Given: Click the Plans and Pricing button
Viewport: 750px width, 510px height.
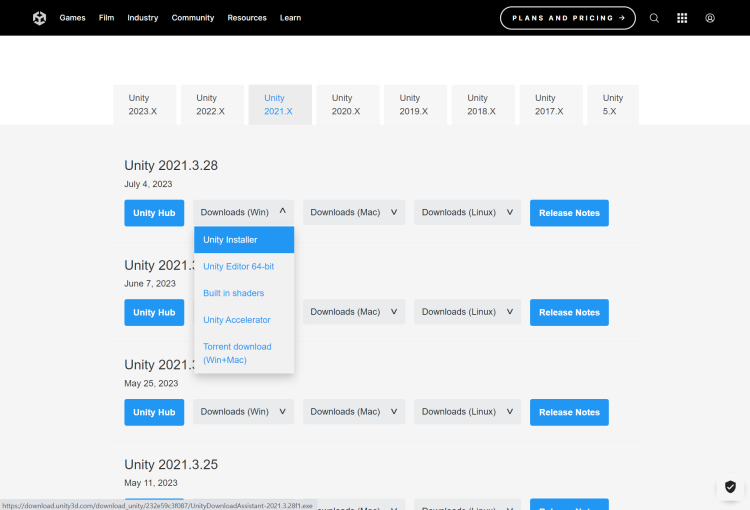Looking at the screenshot, I should coord(568,18).
